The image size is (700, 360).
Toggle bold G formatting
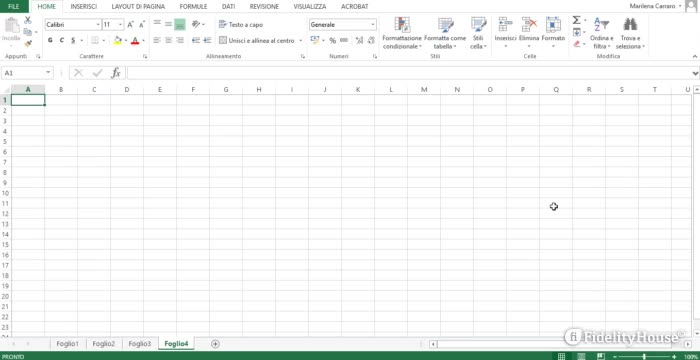[50, 40]
